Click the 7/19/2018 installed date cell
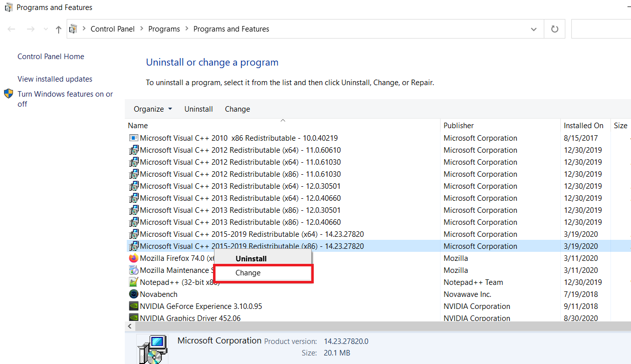This screenshot has width=631, height=364. pyautogui.click(x=580, y=294)
